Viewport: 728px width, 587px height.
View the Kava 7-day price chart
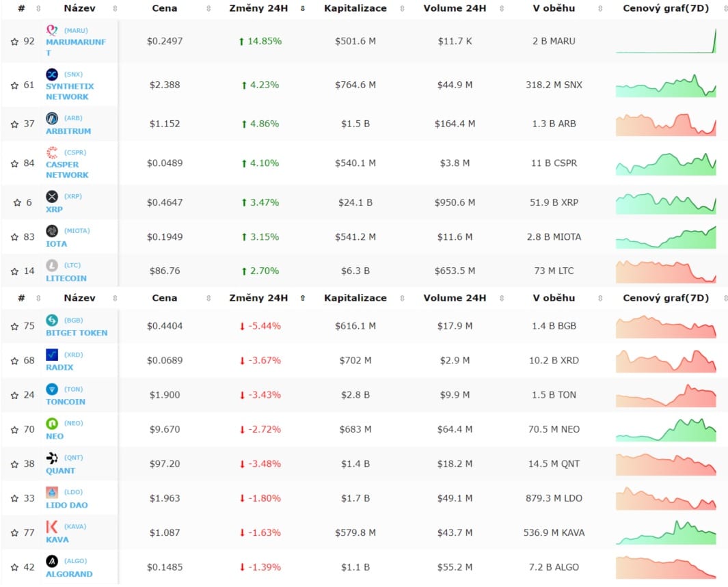tap(666, 533)
